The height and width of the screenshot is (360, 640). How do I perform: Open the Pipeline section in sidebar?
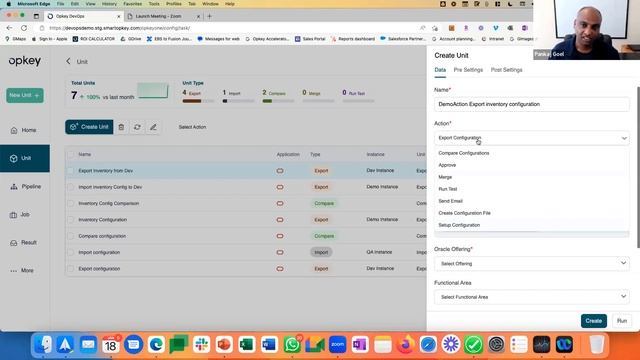(x=25, y=187)
